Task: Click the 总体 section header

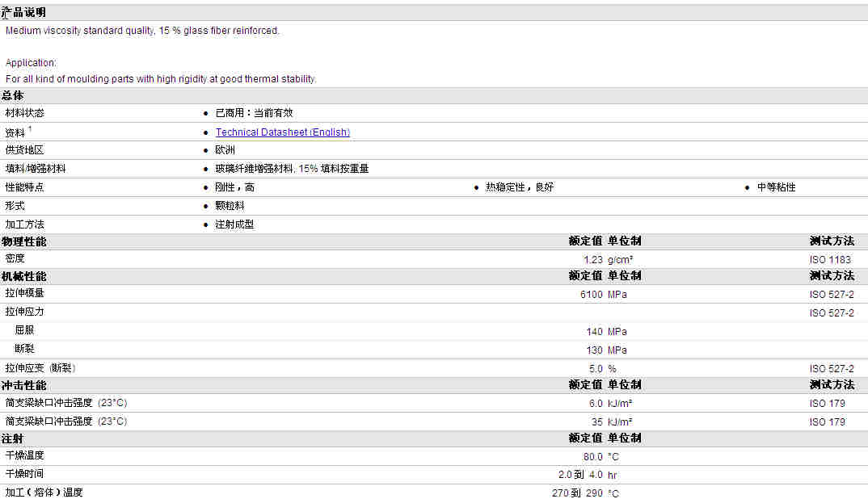Action: (x=13, y=96)
